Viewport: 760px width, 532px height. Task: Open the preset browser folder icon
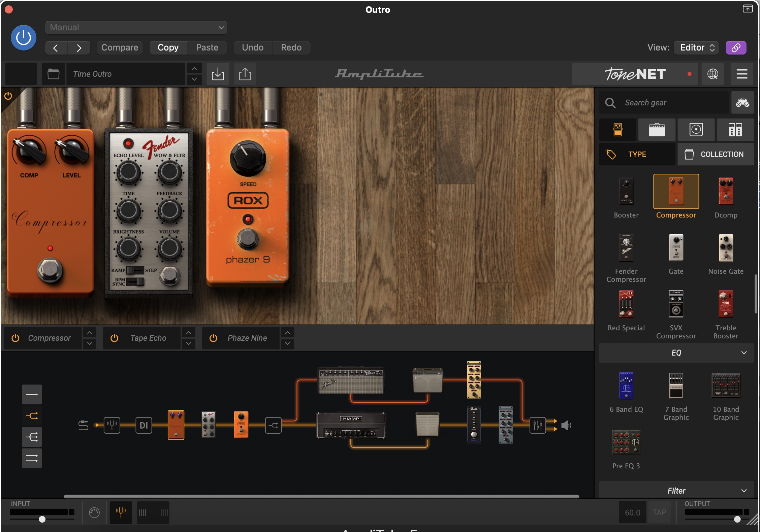pyautogui.click(x=53, y=74)
